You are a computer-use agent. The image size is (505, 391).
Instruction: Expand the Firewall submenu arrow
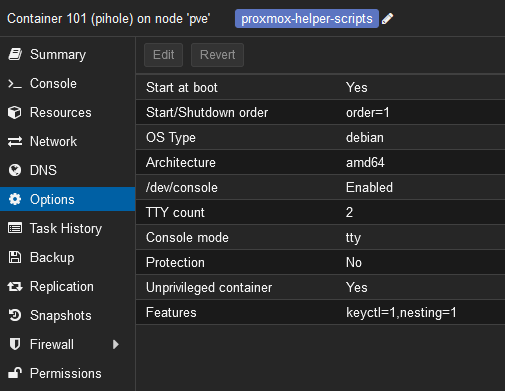pyautogui.click(x=116, y=344)
